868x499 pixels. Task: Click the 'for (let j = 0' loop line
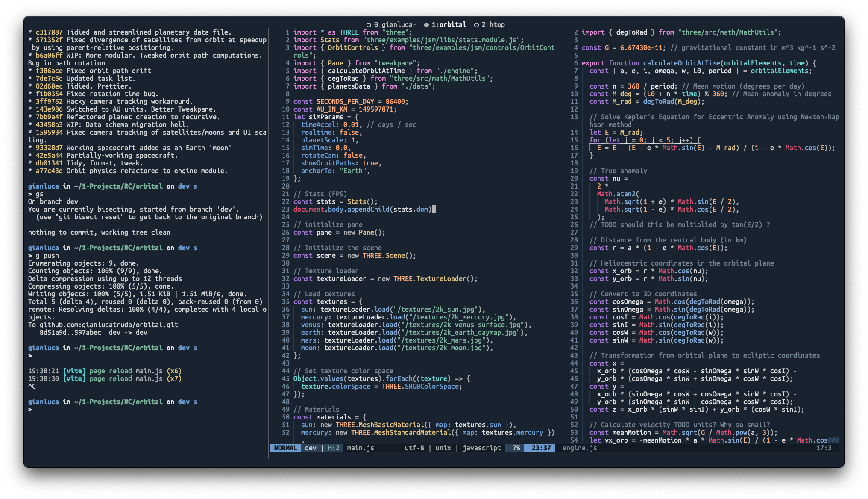645,140
